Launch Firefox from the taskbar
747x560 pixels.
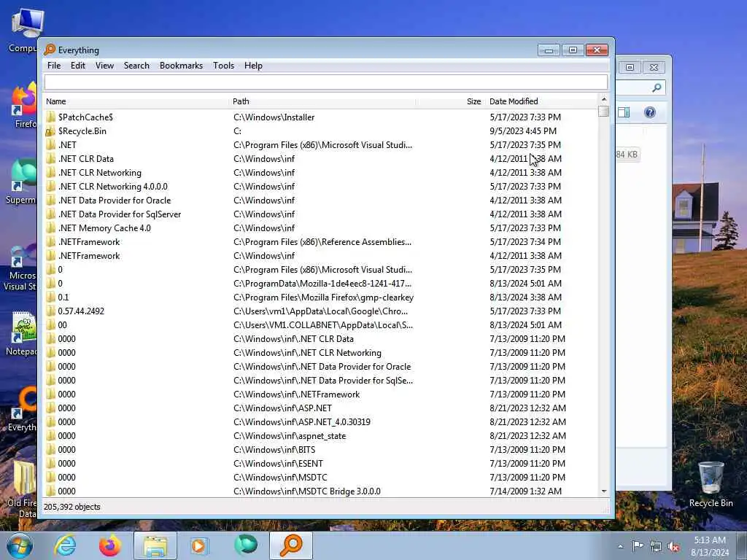pos(109,545)
